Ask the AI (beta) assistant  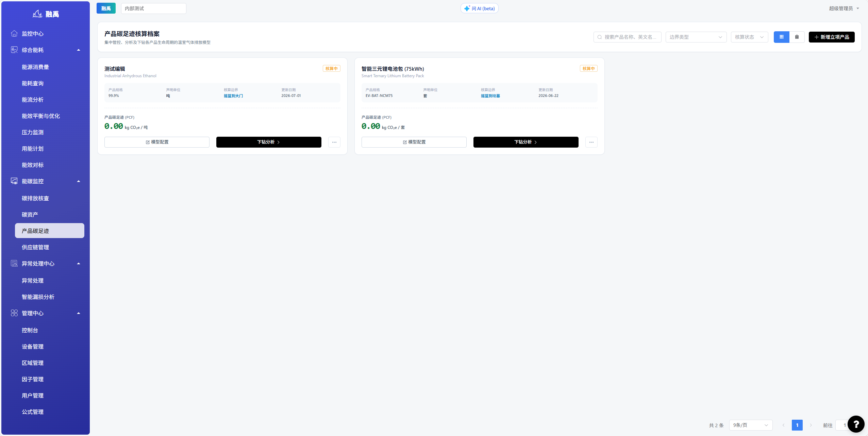(480, 9)
